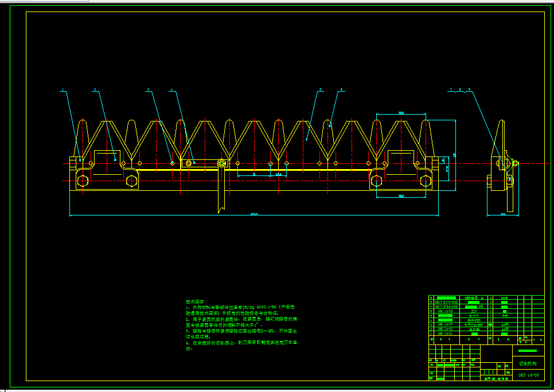The image size is (554, 392).
Task: Select part balloon number 2
Action: click(95, 90)
